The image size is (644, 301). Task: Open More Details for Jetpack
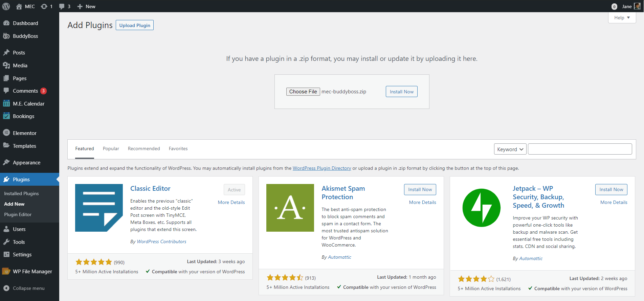point(614,202)
